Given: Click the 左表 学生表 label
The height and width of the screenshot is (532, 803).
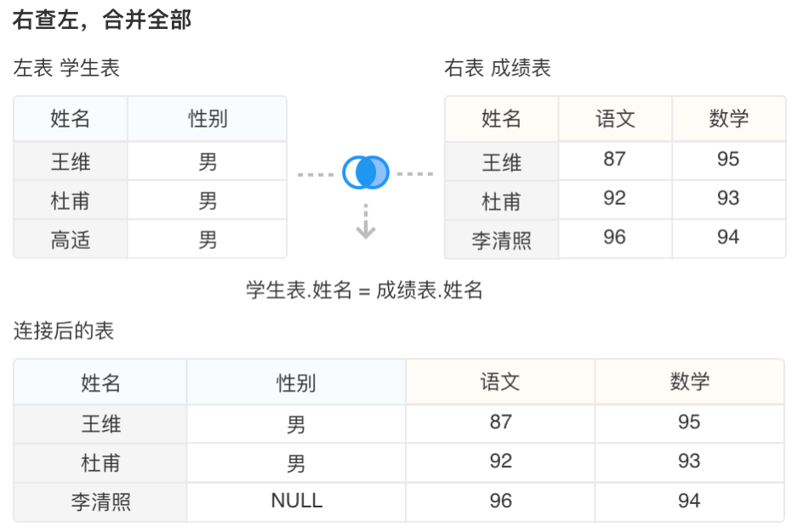Looking at the screenshot, I should [x=66, y=68].
